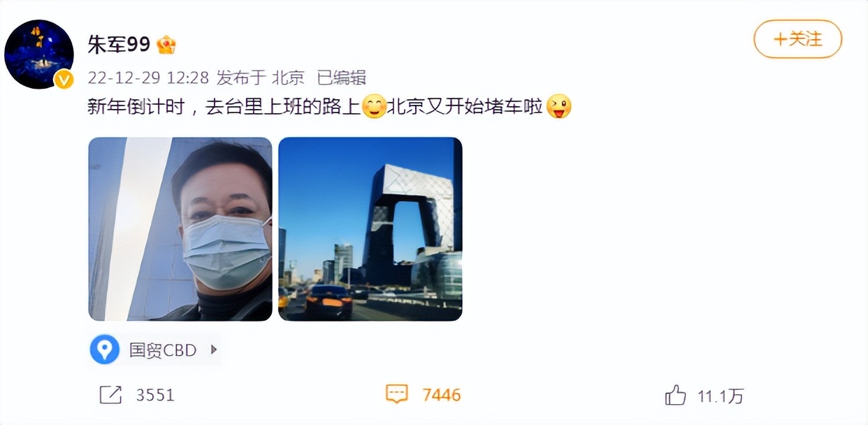Follow the user with +关注 button
This screenshot has width=868, height=425.
coord(797,39)
